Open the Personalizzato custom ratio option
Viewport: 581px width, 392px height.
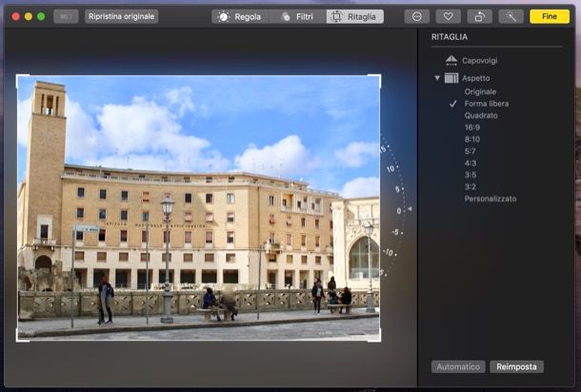[491, 199]
